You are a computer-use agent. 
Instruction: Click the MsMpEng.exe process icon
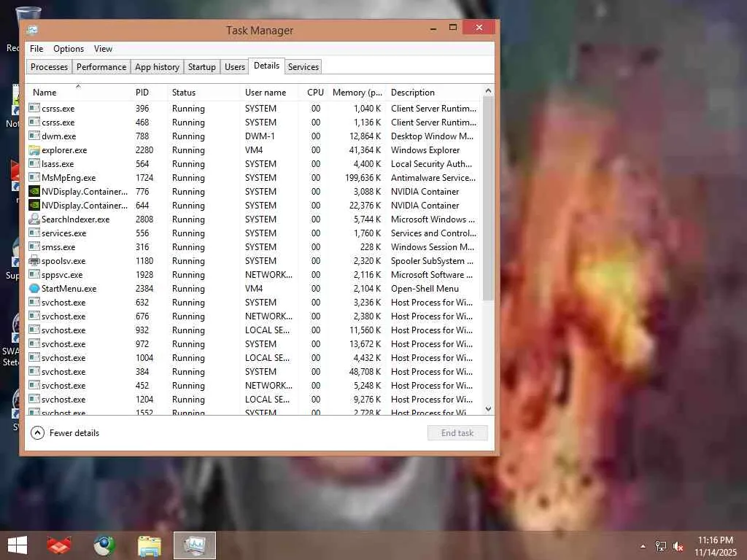(x=34, y=178)
